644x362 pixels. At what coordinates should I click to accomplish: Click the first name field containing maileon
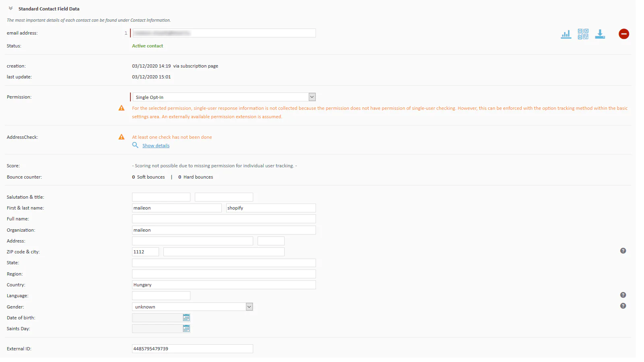[x=177, y=208]
